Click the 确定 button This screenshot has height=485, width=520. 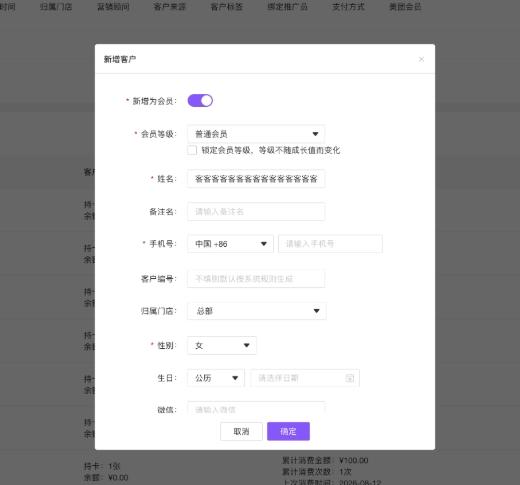point(288,431)
